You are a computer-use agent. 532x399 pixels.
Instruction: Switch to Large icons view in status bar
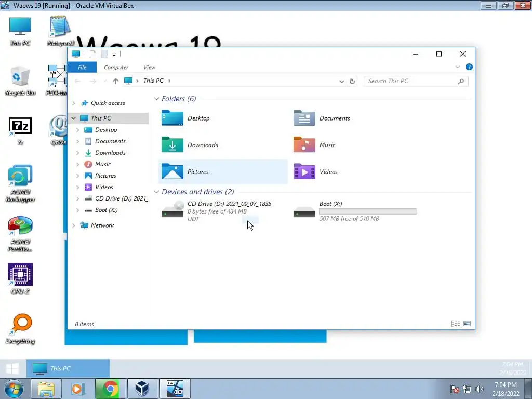(467, 324)
